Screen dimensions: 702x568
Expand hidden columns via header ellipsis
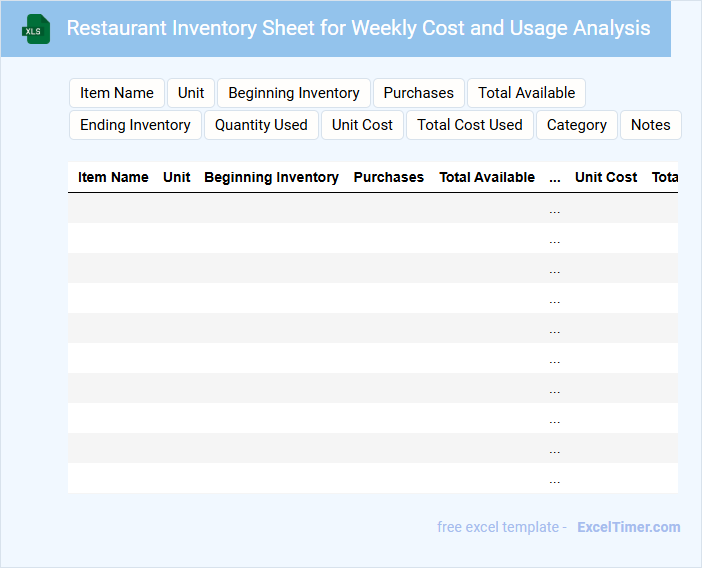(555, 178)
